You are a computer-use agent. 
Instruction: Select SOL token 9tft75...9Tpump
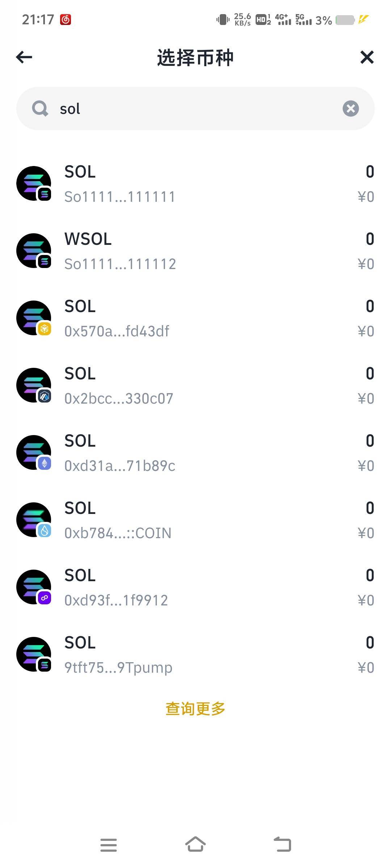coord(195,655)
